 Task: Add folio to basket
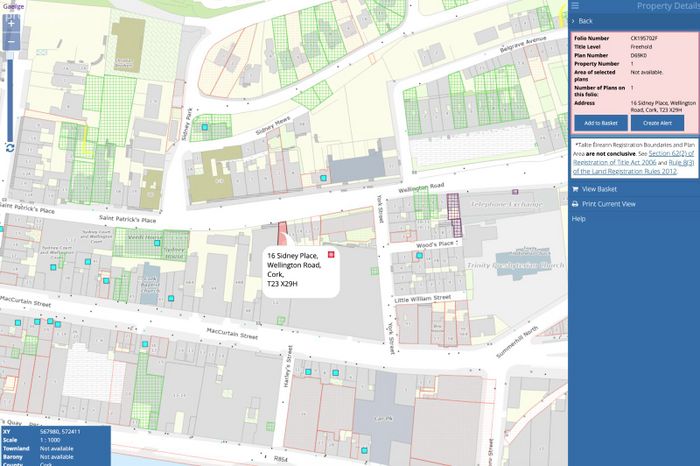click(x=601, y=123)
